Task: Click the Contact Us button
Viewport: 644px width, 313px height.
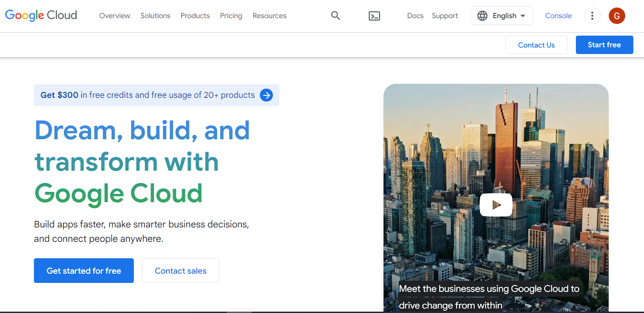Action: coord(536,45)
